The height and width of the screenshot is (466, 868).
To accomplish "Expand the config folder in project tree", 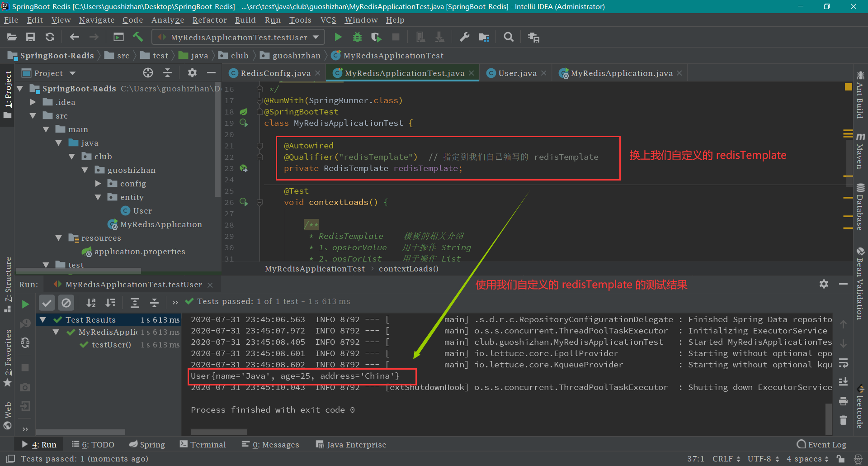I will click(98, 184).
